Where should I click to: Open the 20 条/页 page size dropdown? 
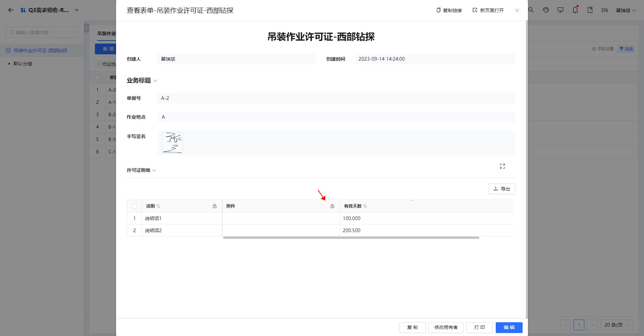[617, 325]
